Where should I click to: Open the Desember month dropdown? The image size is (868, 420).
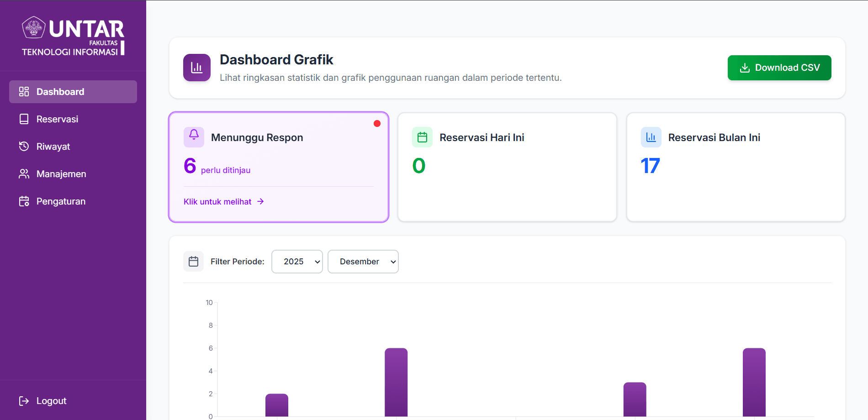[x=363, y=262]
